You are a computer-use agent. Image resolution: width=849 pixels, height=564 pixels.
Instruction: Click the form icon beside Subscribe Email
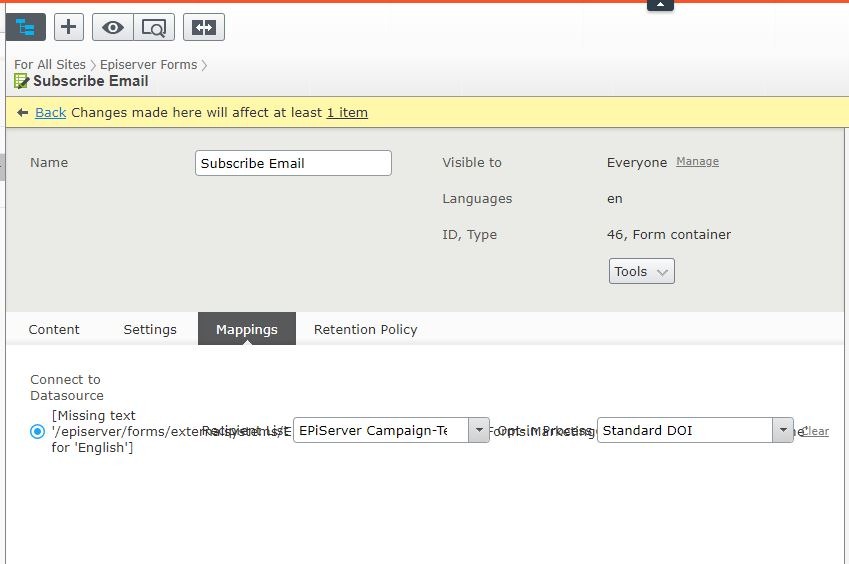[21, 81]
